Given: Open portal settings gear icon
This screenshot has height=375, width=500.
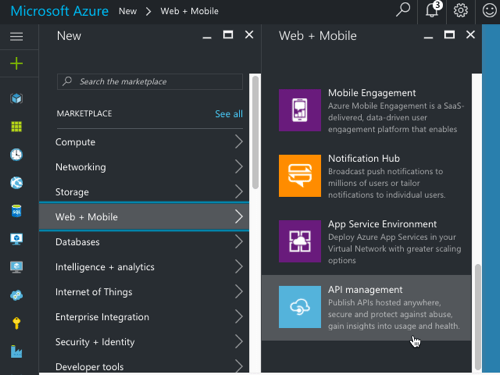Looking at the screenshot, I should [x=461, y=10].
